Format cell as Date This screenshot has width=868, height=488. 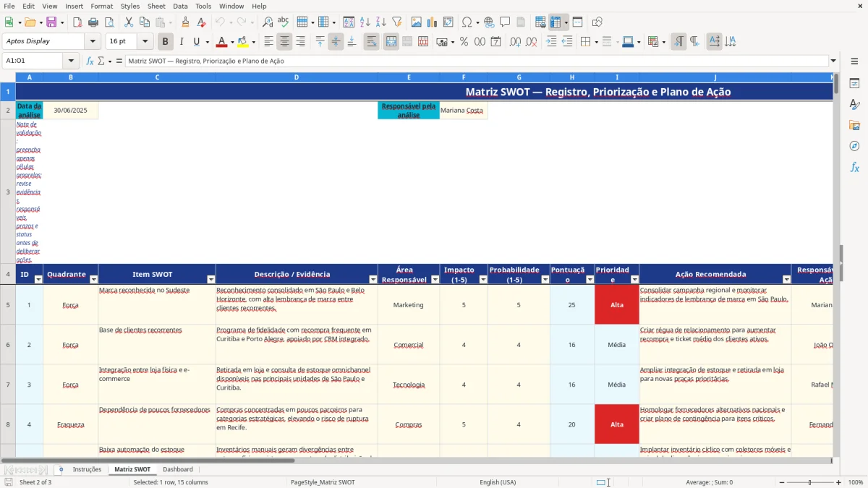click(x=495, y=42)
